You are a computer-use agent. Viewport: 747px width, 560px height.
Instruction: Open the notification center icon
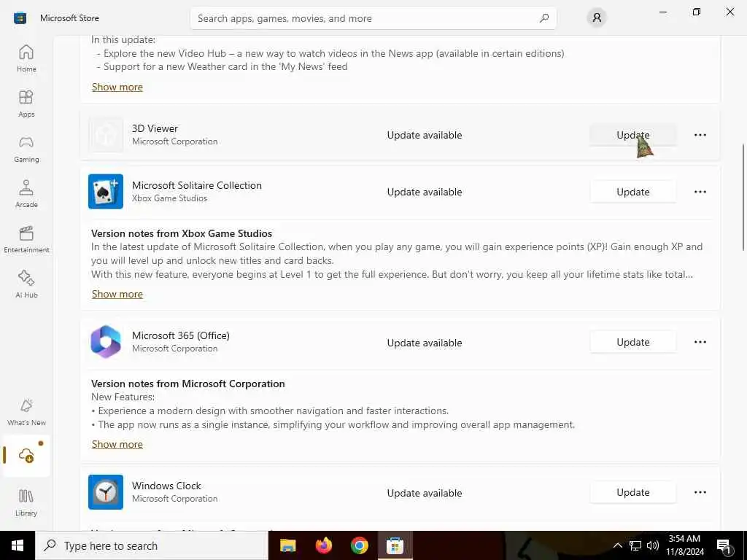pyautogui.click(x=724, y=546)
